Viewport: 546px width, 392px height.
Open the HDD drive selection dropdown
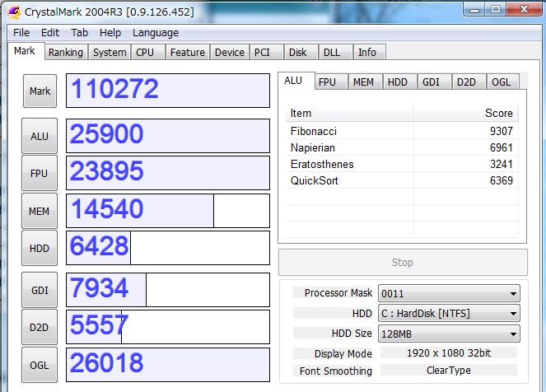pyautogui.click(x=448, y=314)
